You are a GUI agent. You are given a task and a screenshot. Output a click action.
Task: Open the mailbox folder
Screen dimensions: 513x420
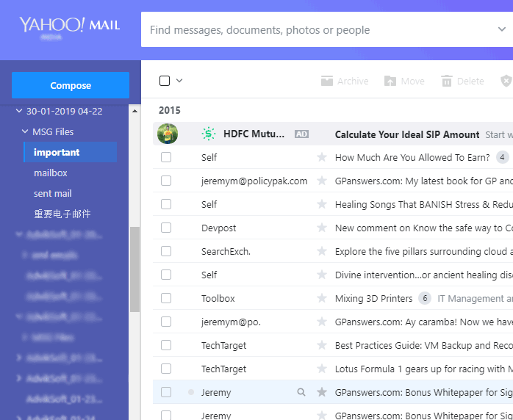tap(51, 173)
